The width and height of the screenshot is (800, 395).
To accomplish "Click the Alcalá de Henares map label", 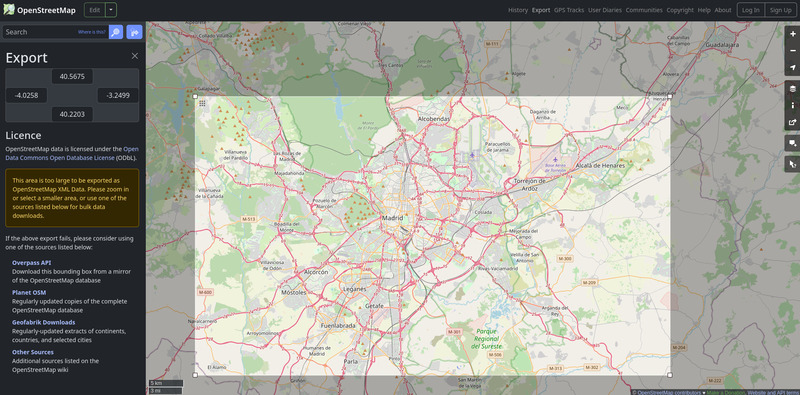I will (599, 166).
